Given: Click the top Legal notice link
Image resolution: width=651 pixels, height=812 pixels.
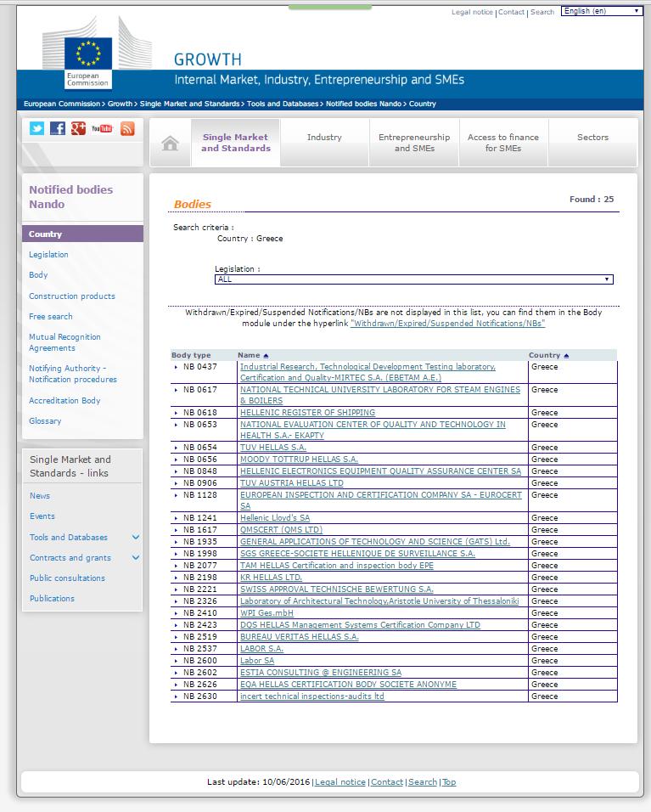Looking at the screenshot, I should point(472,12).
